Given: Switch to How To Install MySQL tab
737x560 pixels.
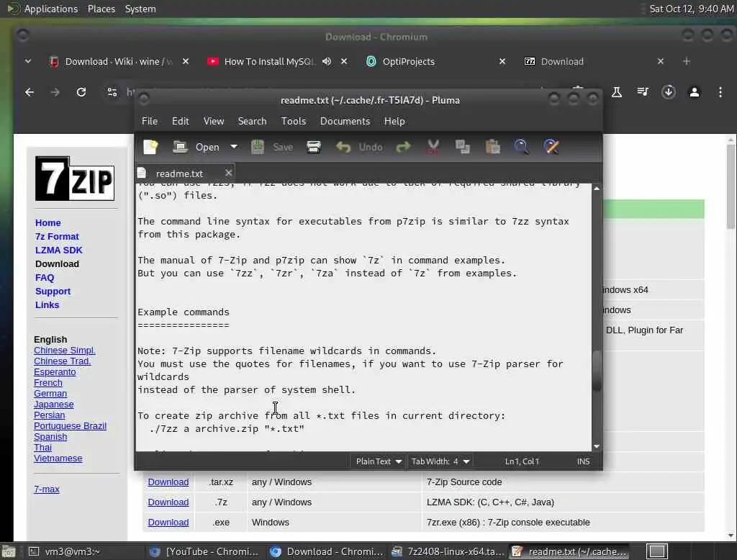Looking at the screenshot, I should (269, 62).
